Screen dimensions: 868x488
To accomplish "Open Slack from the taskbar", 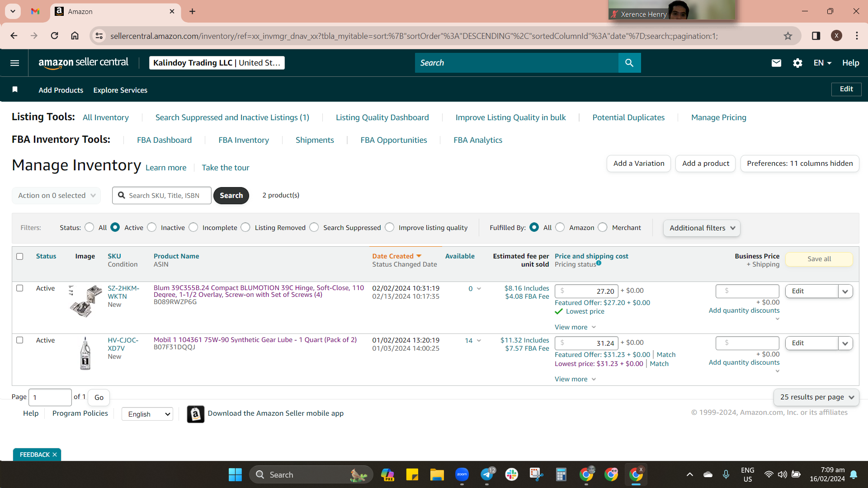I will (511, 474).
